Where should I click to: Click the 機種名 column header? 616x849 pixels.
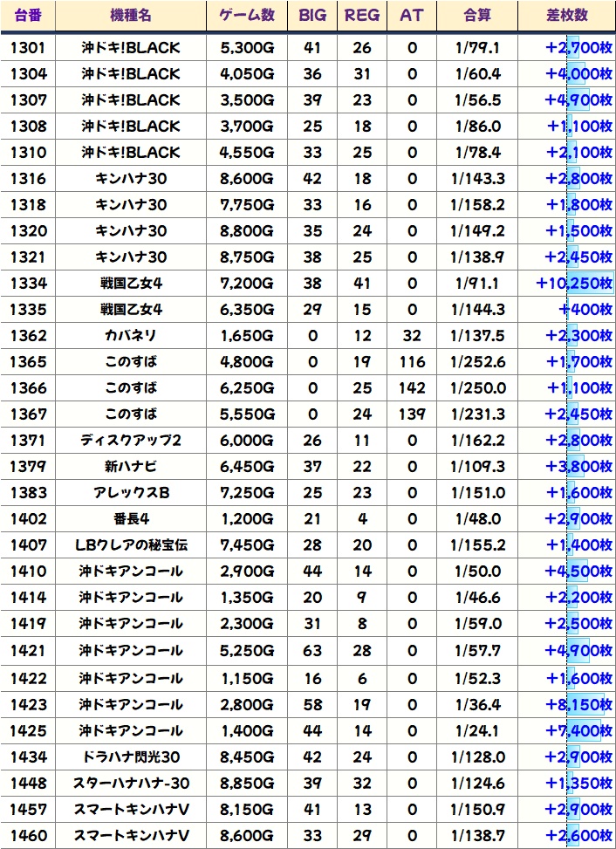(131, 16)
